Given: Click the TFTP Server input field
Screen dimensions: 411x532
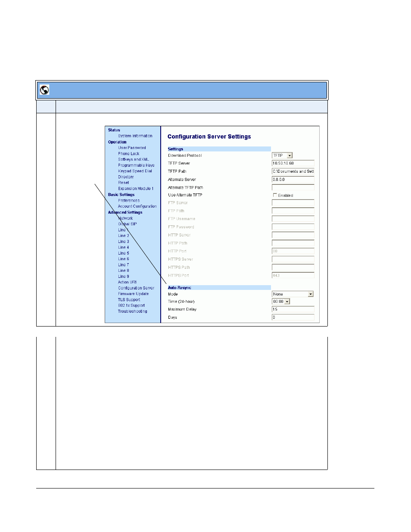Looking at the screenshot, I should click(x=293, y=163).
